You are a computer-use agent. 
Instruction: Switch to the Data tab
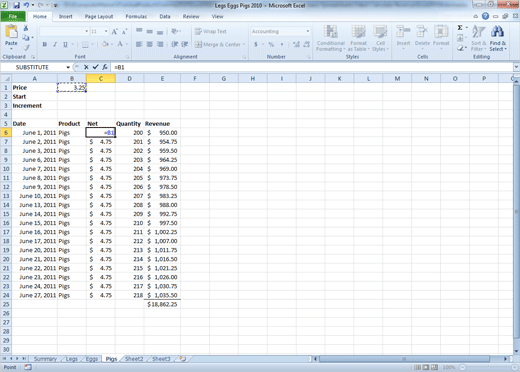pyautogui.click(x=165, y=16)
